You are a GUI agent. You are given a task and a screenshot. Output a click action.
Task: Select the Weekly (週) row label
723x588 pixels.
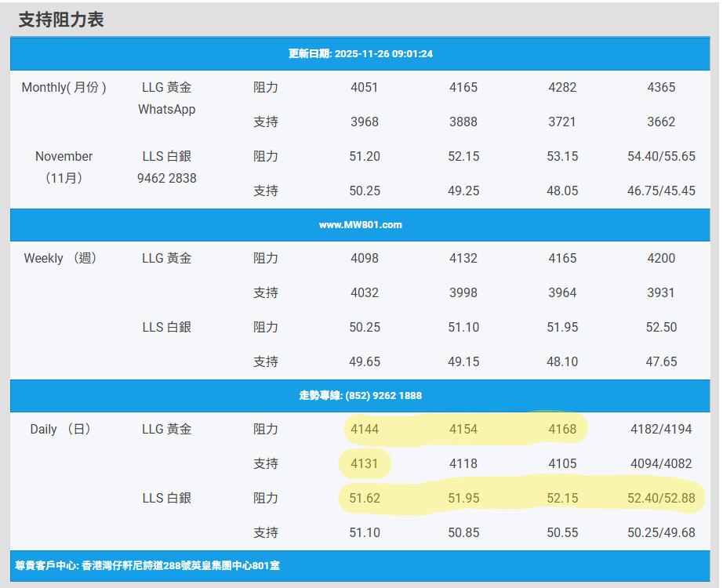(61, 259)
